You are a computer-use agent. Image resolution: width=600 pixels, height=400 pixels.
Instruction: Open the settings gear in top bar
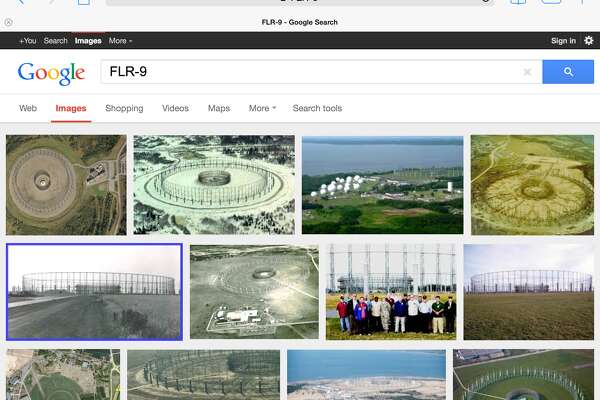point(589,41)
